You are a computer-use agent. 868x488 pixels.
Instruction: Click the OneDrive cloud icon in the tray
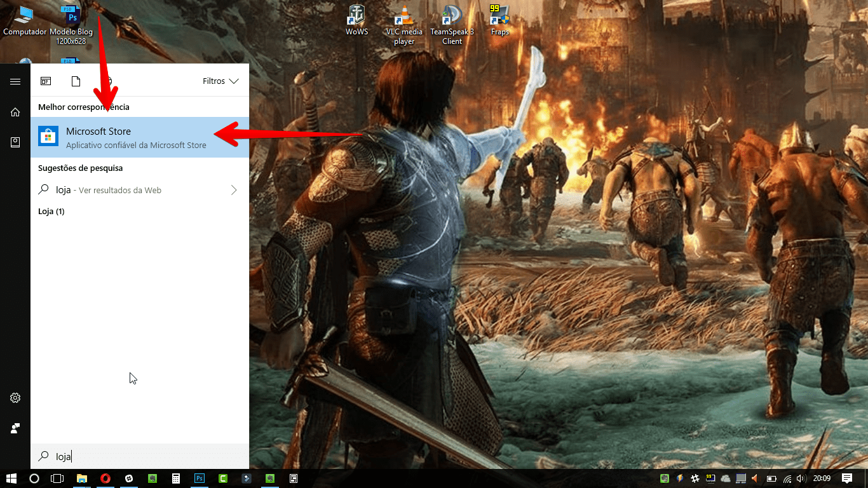tap(726, 478)
